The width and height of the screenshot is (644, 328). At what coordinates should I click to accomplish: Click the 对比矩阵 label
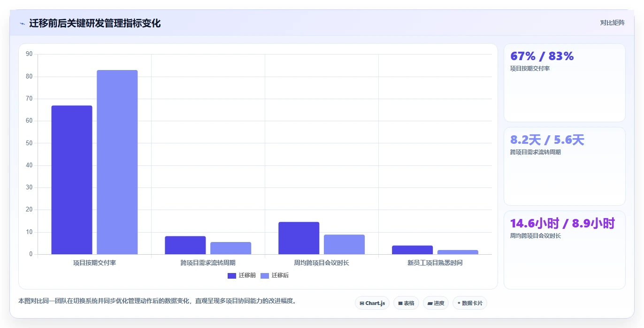612,23
